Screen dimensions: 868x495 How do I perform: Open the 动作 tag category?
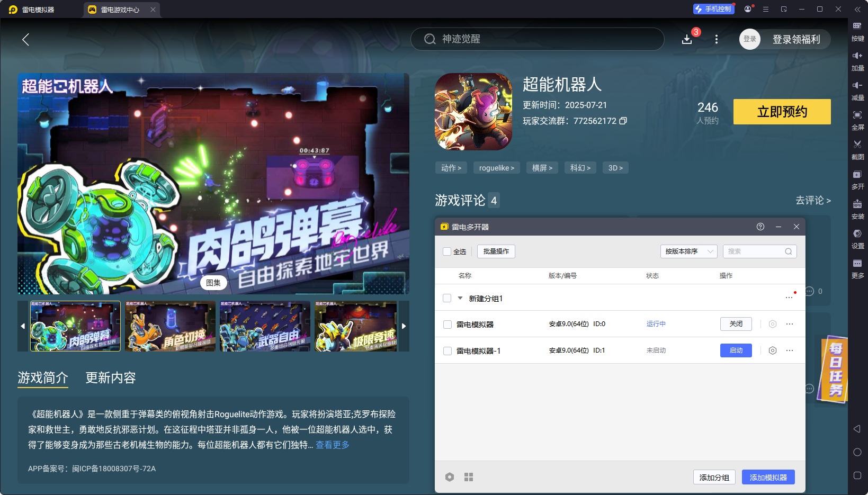tap(451, 168)
